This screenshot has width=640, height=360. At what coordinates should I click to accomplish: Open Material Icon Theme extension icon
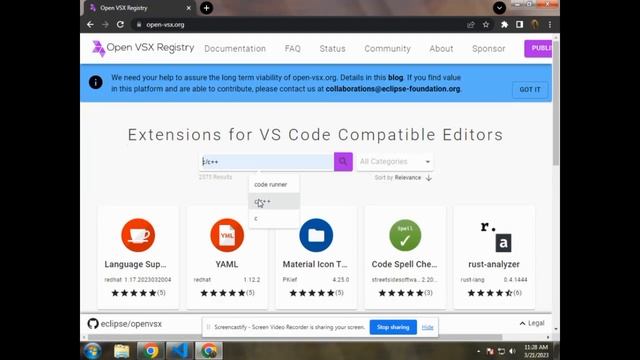pos(316,235)
